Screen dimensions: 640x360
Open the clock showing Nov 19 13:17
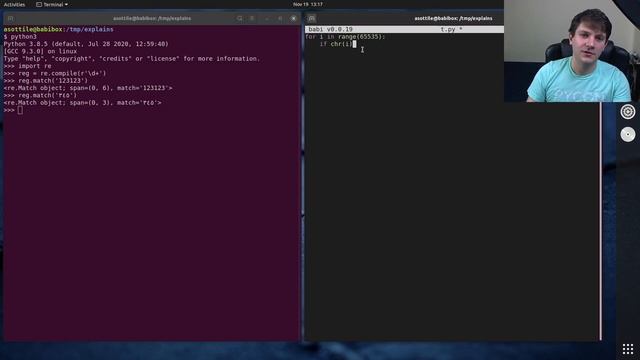coord(308,4)
